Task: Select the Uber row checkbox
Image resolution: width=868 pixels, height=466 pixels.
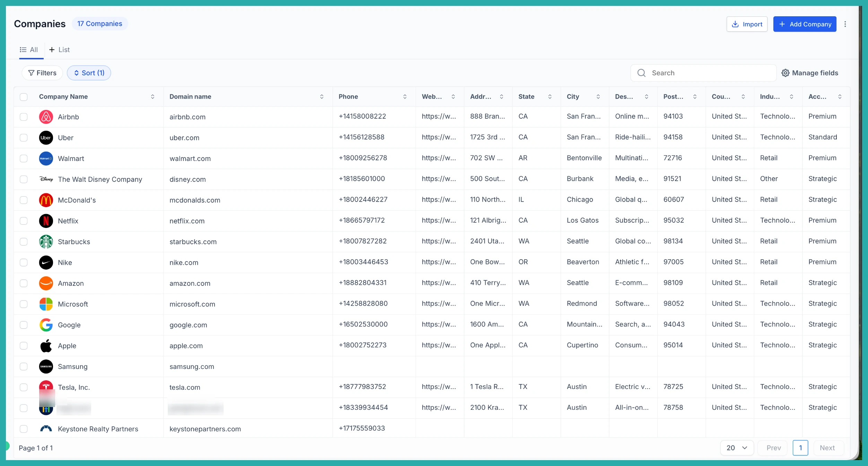Action: (24, 138)
